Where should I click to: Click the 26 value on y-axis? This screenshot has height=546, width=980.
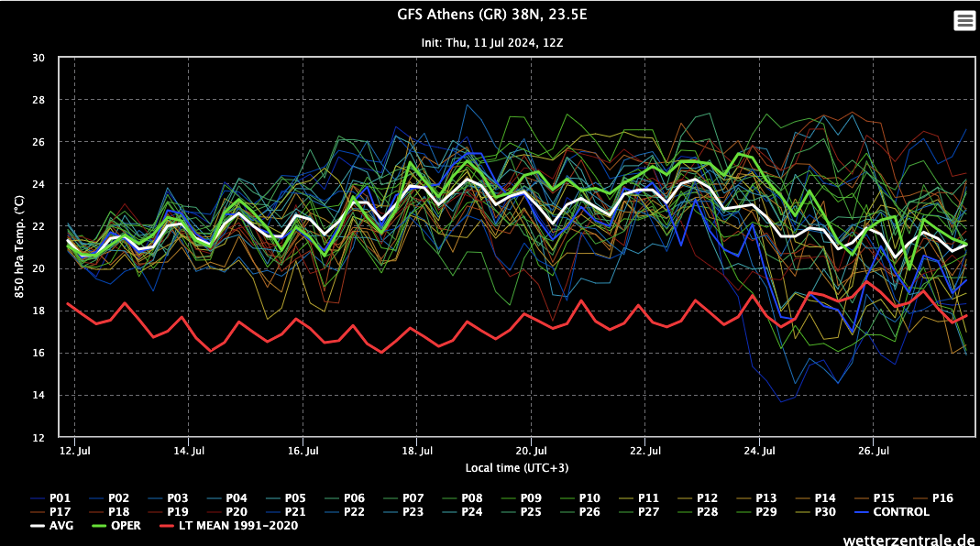(x=39, y=142)
